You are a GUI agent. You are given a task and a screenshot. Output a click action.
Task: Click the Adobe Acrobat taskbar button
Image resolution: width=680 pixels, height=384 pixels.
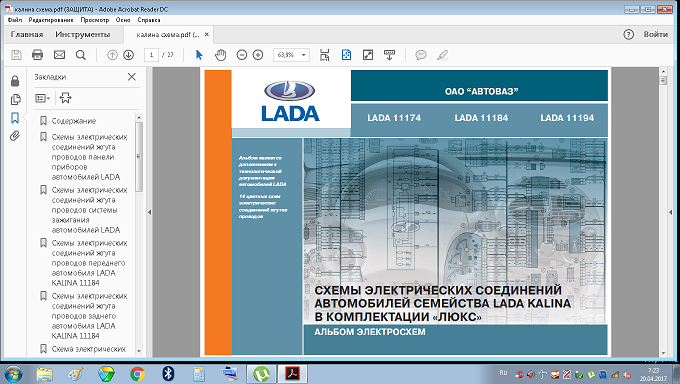point(292,374)
